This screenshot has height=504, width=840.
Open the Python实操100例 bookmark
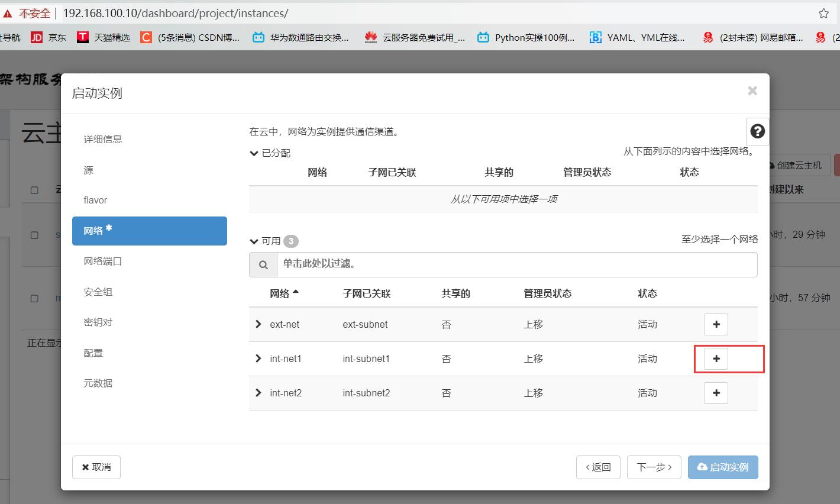pyautogui.click(x=526, y=37)
